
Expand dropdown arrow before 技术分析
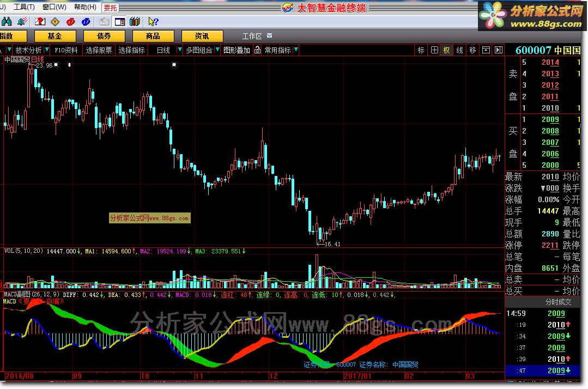(x=9, y=50)
